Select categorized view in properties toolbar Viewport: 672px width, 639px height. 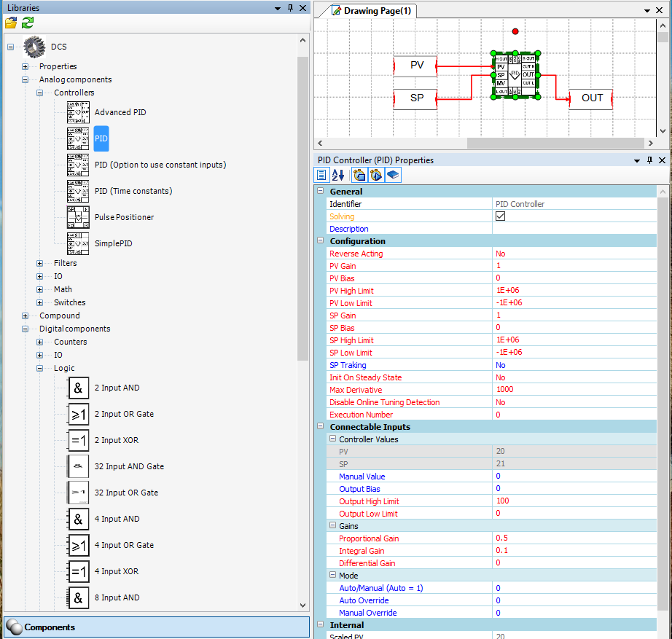click(321, 175)
